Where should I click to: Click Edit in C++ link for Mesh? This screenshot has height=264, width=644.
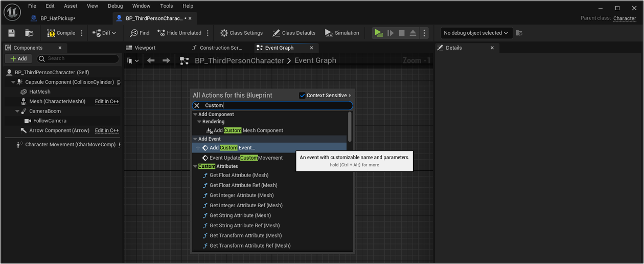107,101
